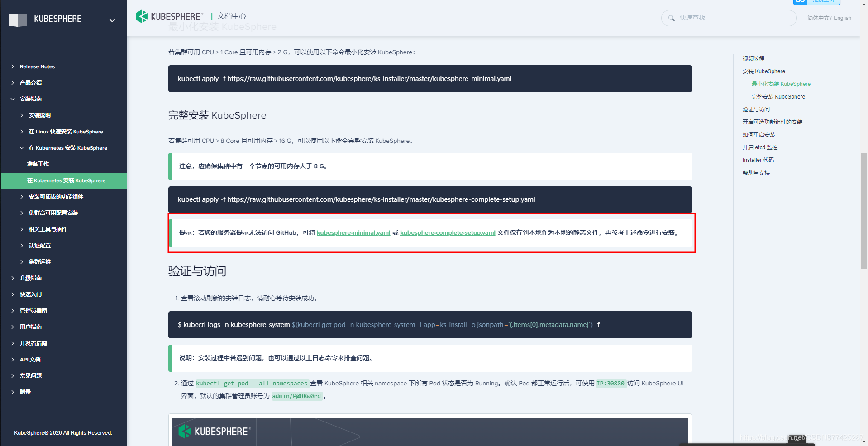Image resolution: width=868 pixels, height=446 pixels.
Task: Collapse the 安装指南 chevron
Action: (13, 99)
